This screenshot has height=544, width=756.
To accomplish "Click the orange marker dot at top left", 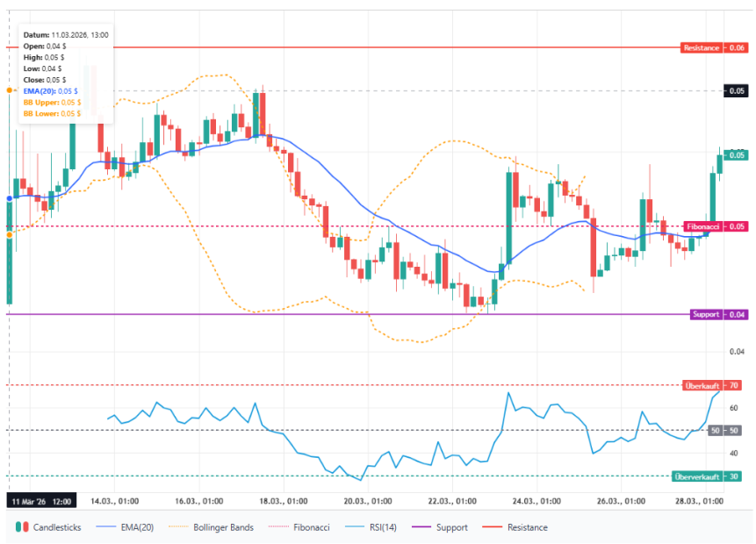I will [9, 90].
